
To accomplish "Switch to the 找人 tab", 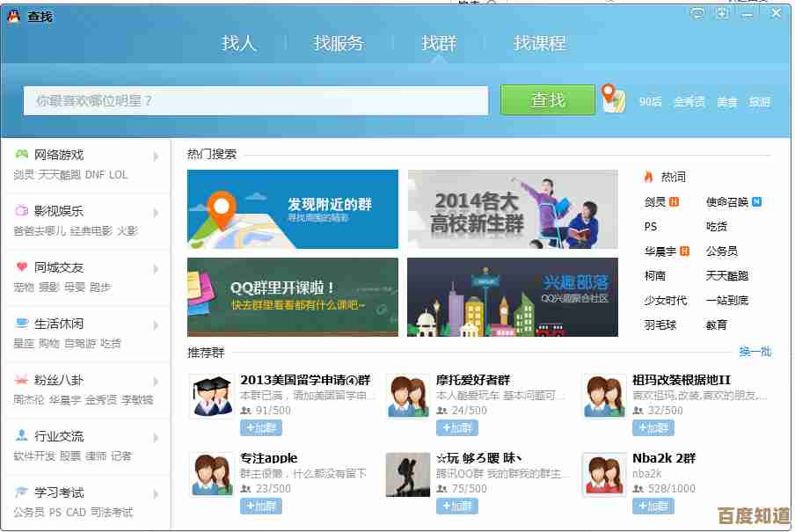I will [x=238, y=43].
